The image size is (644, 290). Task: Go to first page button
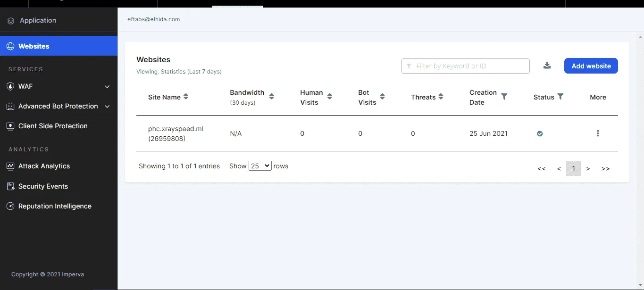(542, 168)
